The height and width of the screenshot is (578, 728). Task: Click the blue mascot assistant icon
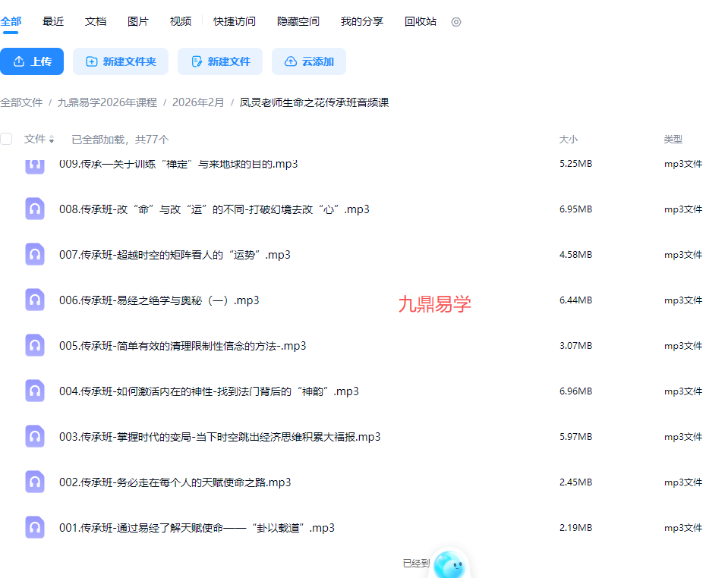(x=450, y=564)
